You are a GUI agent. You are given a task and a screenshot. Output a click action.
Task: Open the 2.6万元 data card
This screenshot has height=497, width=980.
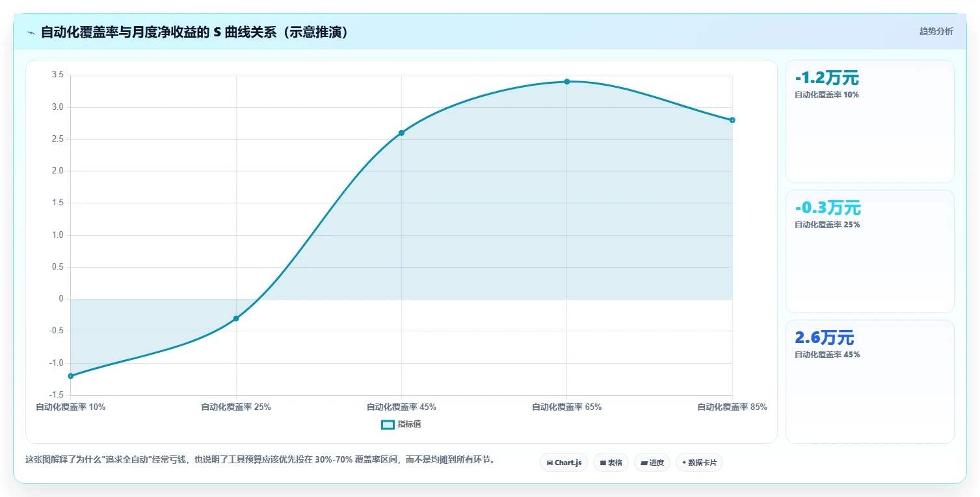point(870,381)
